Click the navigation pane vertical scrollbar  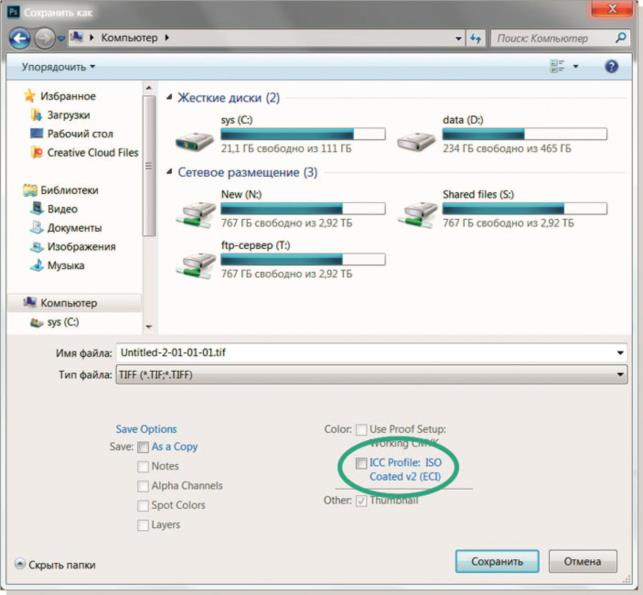click(150, 180)
